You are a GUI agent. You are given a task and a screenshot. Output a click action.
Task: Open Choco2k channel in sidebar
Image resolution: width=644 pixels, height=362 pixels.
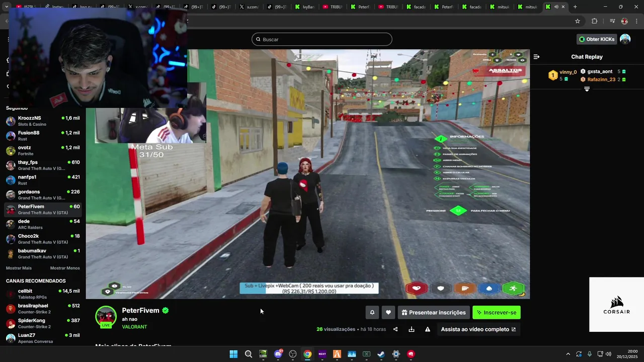[43, 239]
